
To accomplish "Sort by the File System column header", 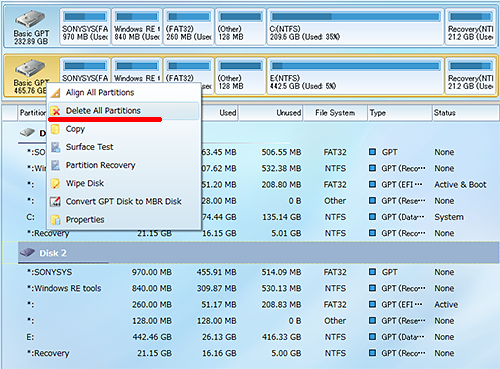I will click(335, 113).
